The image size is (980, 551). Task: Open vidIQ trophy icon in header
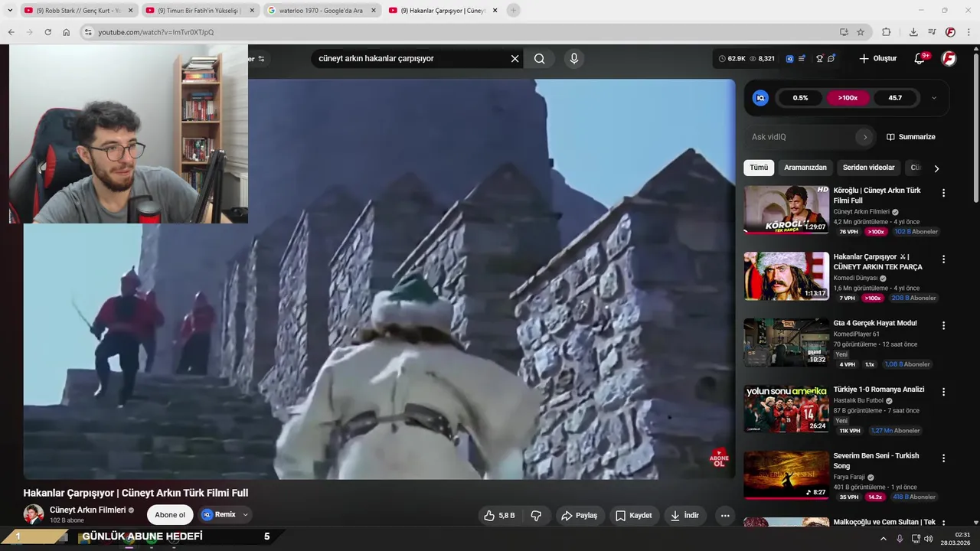point(819,58)
